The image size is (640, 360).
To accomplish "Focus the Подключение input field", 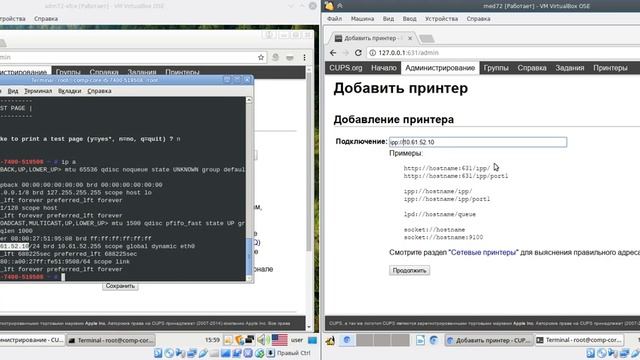I will tap(478, 142).
